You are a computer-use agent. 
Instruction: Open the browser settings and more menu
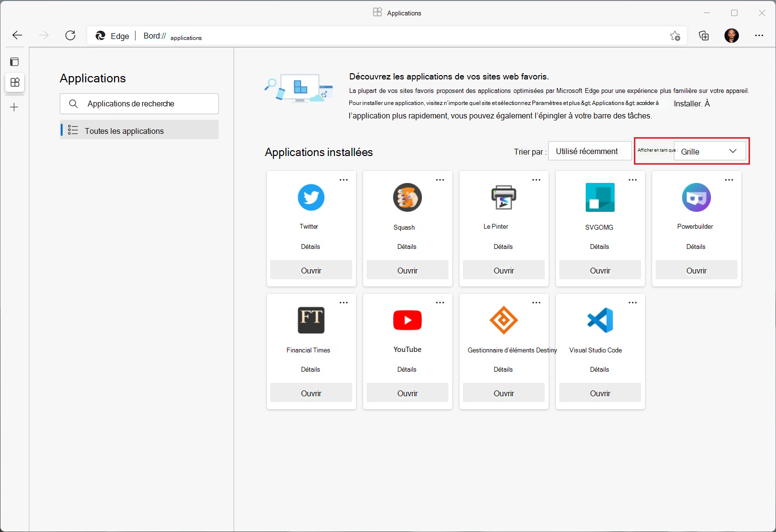click(x=759, y=36)
